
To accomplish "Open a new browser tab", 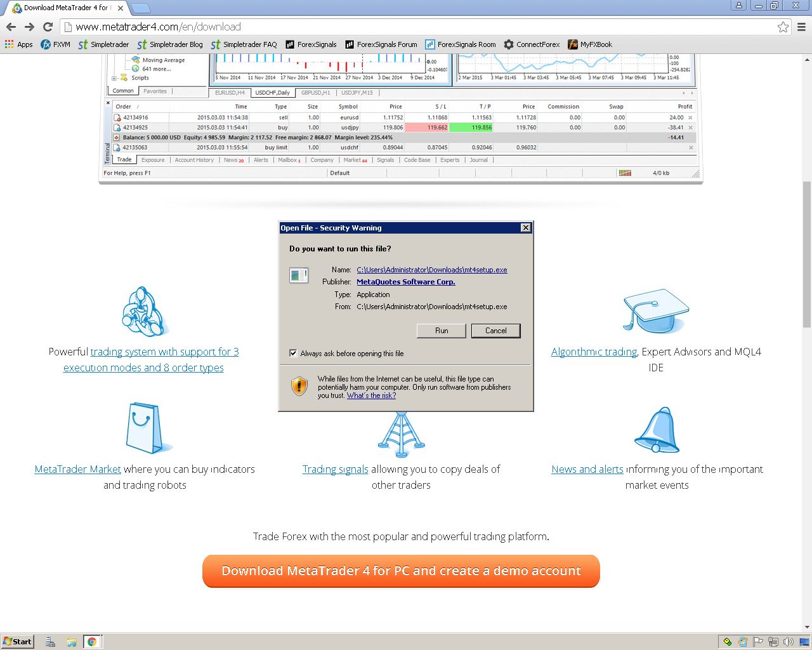I will coord(140,8).
